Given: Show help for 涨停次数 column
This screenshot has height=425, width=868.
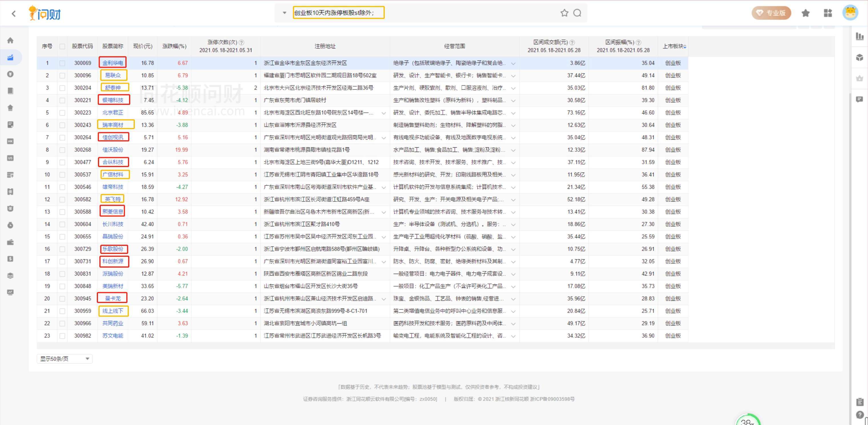Looking at the screenshot, I should click(242, 43).
